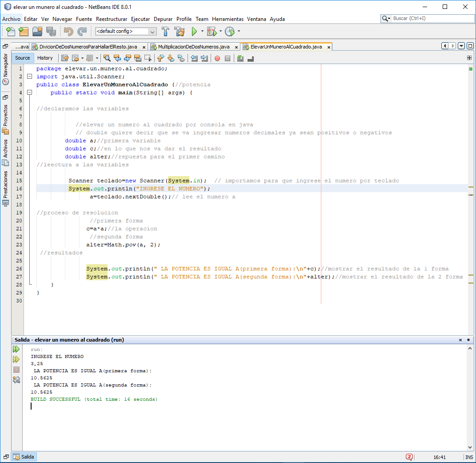
Task: Open the Profile project gauge icon
Action: [x=230, y=32]
